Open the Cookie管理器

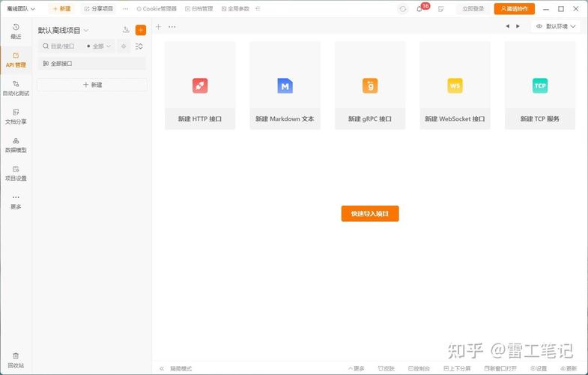tap(157, 9)
